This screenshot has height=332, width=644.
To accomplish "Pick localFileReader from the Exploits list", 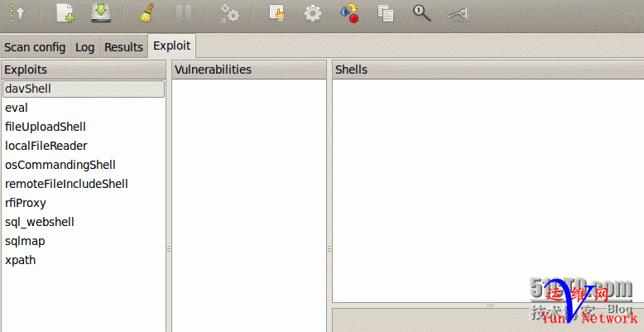I will pyautogui.click(x=84, y=146).
